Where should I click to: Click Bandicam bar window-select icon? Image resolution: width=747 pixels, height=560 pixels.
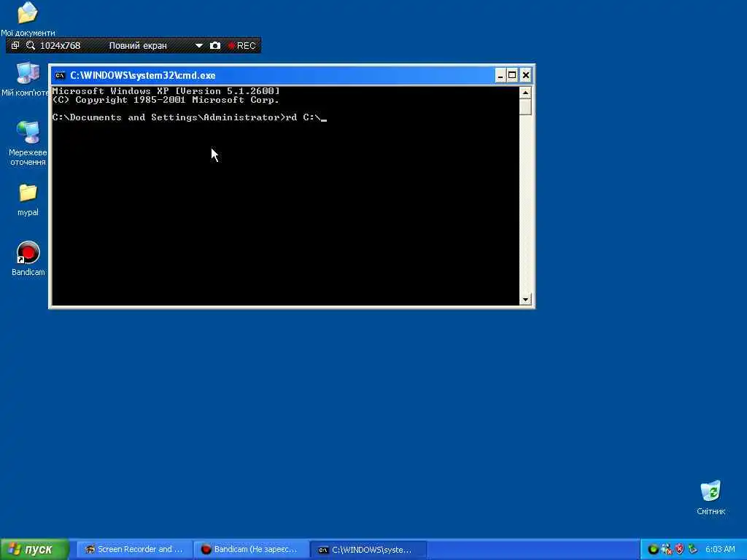(15, 45)
